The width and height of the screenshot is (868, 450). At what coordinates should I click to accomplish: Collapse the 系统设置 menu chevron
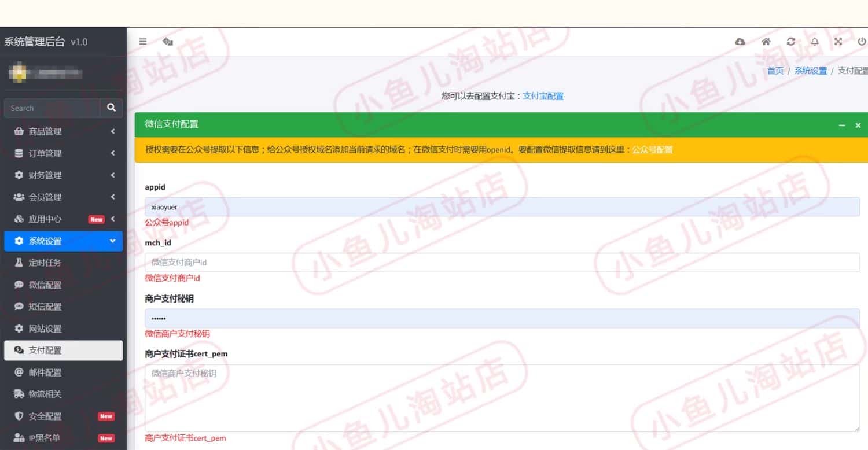click(x=113, y=241)
